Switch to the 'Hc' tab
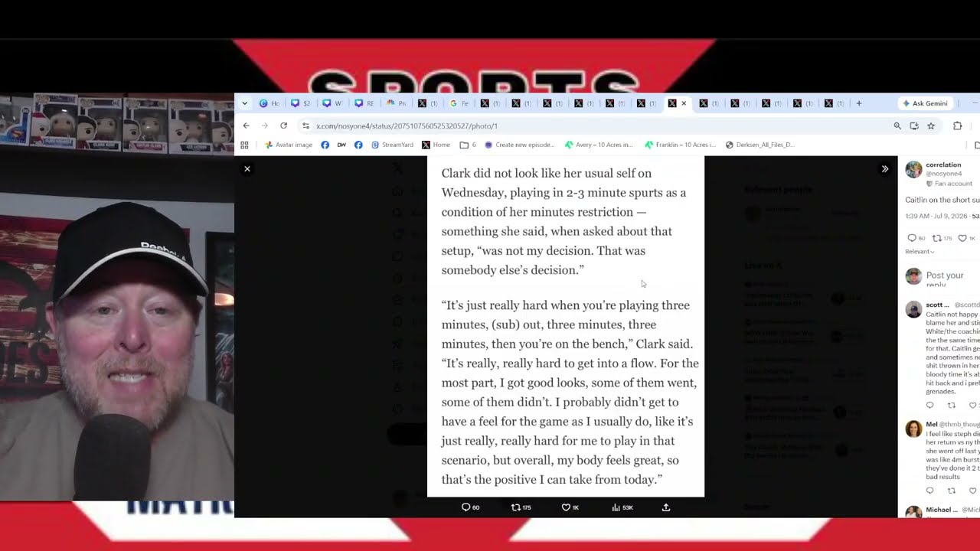The width and height of the screenshot is (980, 551). pos(269,103)
